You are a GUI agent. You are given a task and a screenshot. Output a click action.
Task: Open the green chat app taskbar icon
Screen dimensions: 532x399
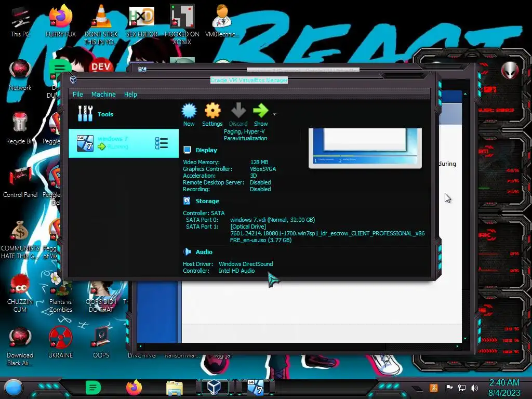coord(94,388)
